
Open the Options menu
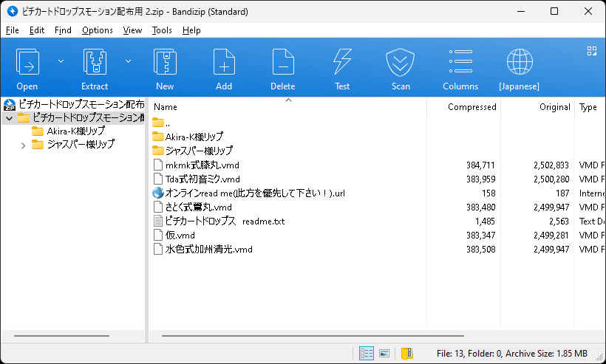tap(98, 30)
